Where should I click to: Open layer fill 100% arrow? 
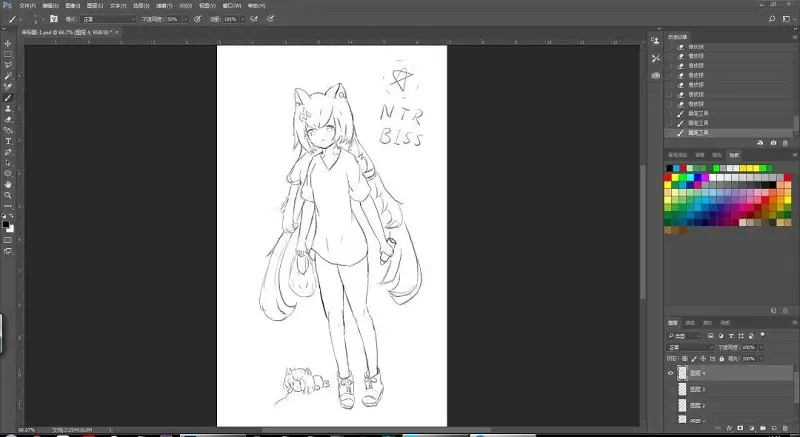761,359
